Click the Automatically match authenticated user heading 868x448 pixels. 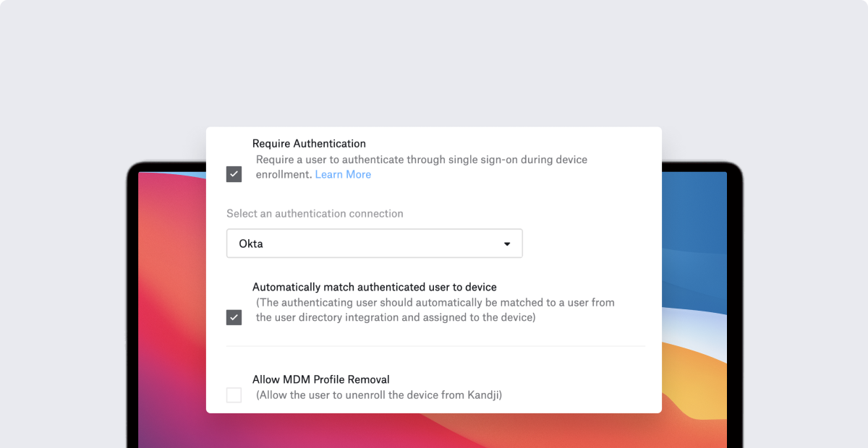pyautogui.click(x=374, y=287)
